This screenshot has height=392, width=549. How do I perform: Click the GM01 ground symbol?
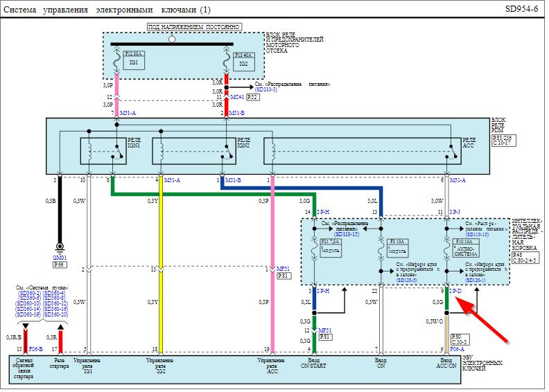60,247
